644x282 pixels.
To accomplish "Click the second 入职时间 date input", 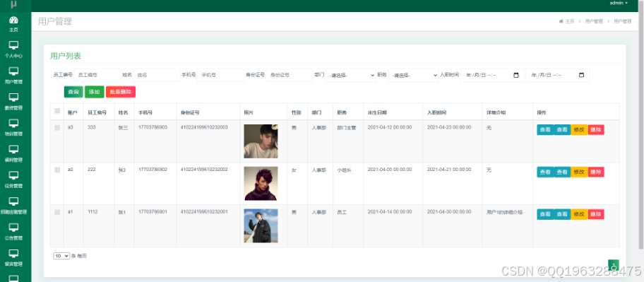I will [x=557, y=75].
